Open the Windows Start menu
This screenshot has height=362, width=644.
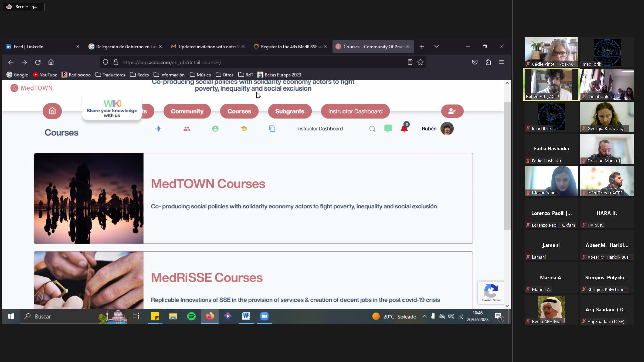pyautogui.click(x=11, y=316)
